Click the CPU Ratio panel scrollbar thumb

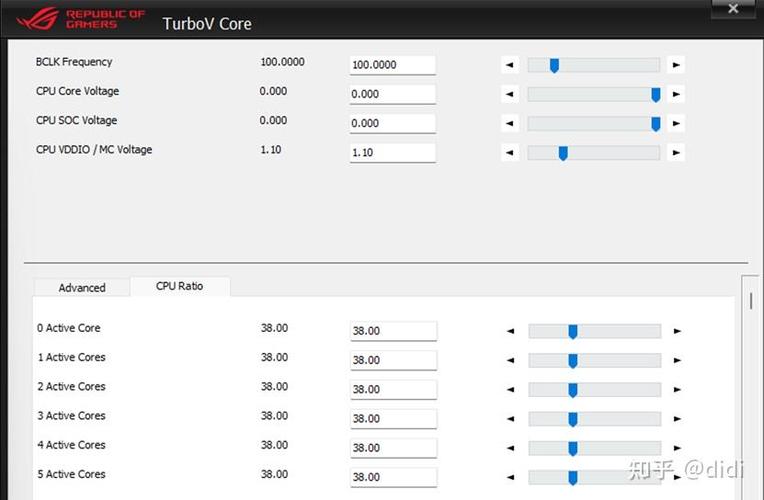[x=751, y=301]
